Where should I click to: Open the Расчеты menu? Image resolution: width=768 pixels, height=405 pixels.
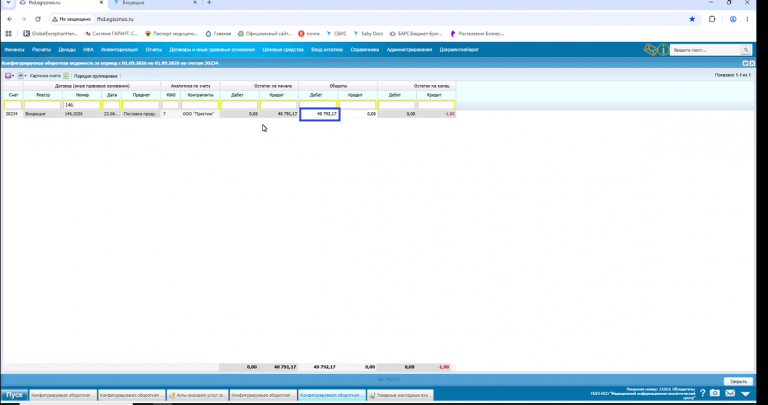click(42, 49)
